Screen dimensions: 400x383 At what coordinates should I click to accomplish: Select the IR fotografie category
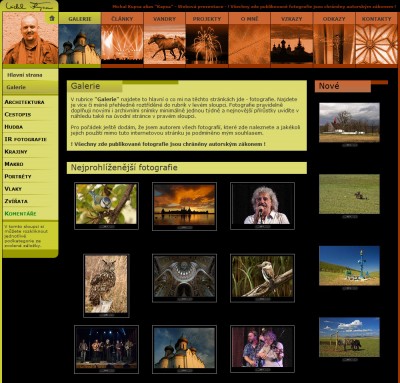click(x=25, y=139)
